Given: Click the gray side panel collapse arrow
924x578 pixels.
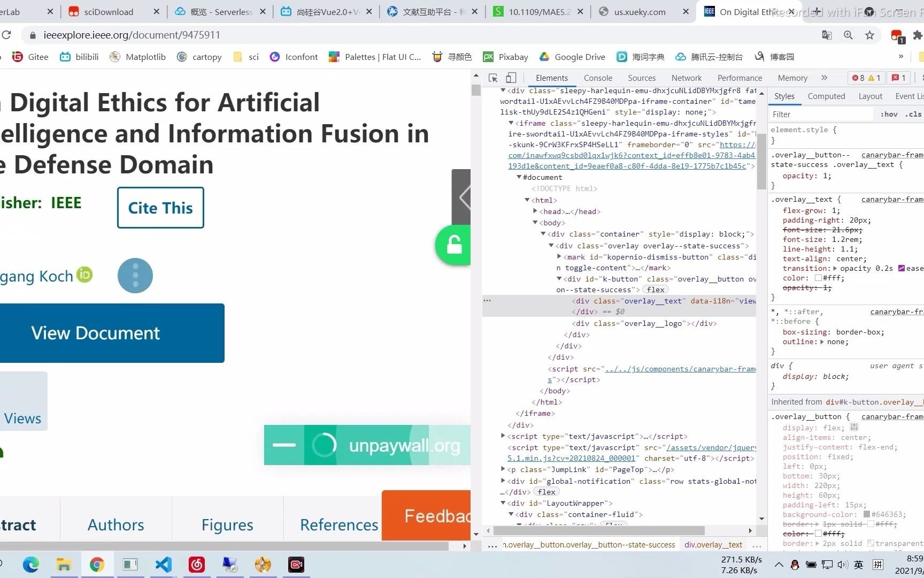Looking at the screenshot, I should pos(461,197).
